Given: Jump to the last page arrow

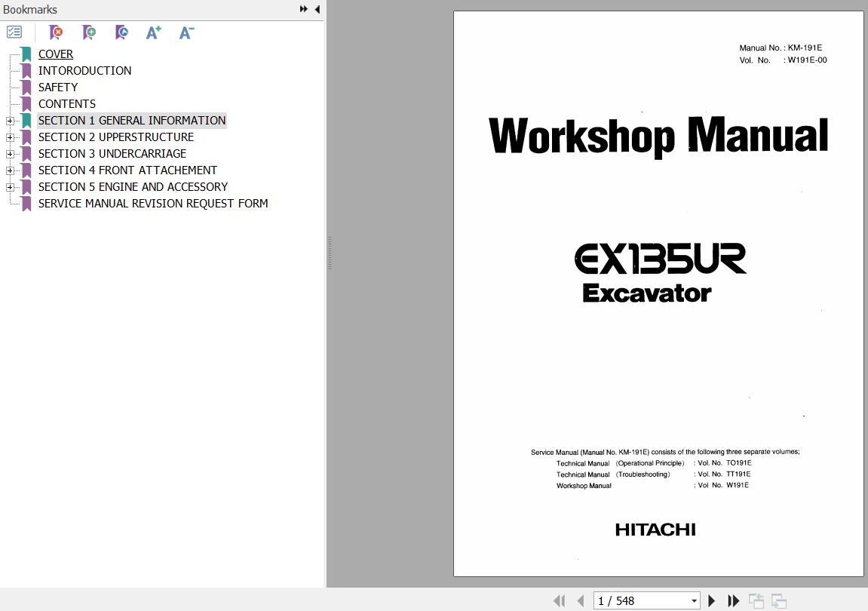Looking at the screenshot, I should [x=733, y=600].
